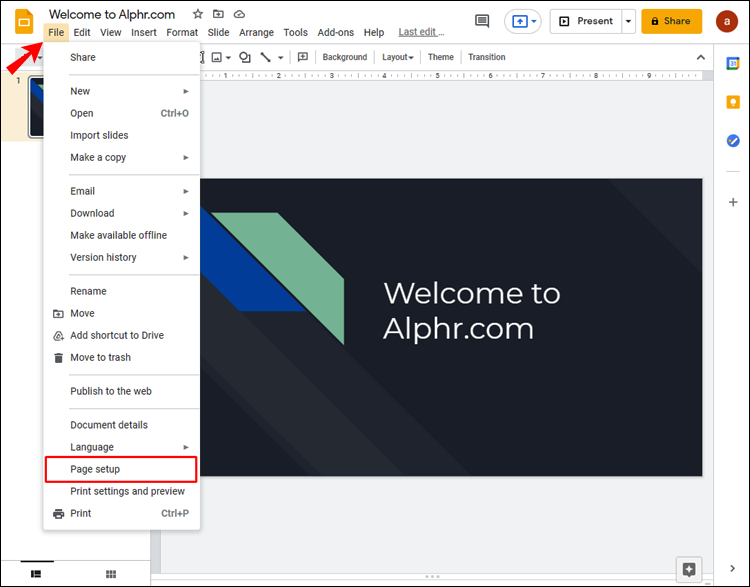Viewport: 750px width, 587px height.
Task: Open Document details
Action: tap(121, 425)
